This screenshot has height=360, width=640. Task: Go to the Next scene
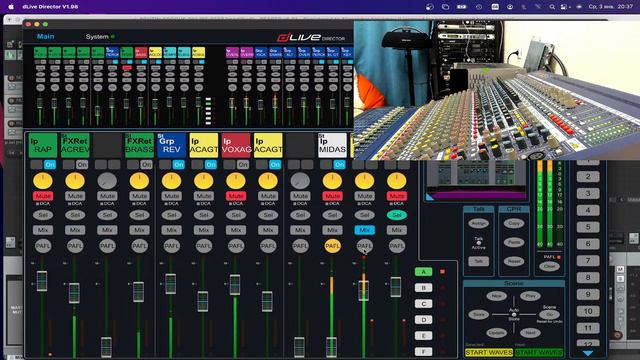tap(530, 333)
